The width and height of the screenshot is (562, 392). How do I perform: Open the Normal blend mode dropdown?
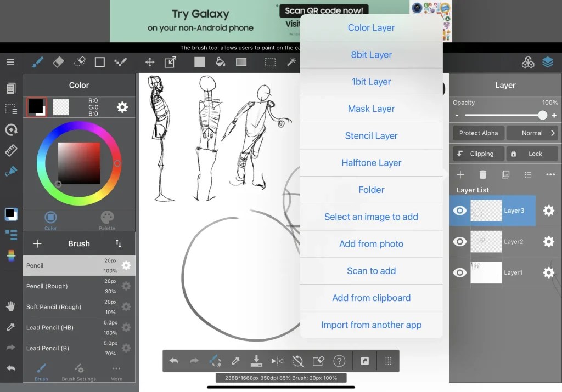tap(532, 133)
